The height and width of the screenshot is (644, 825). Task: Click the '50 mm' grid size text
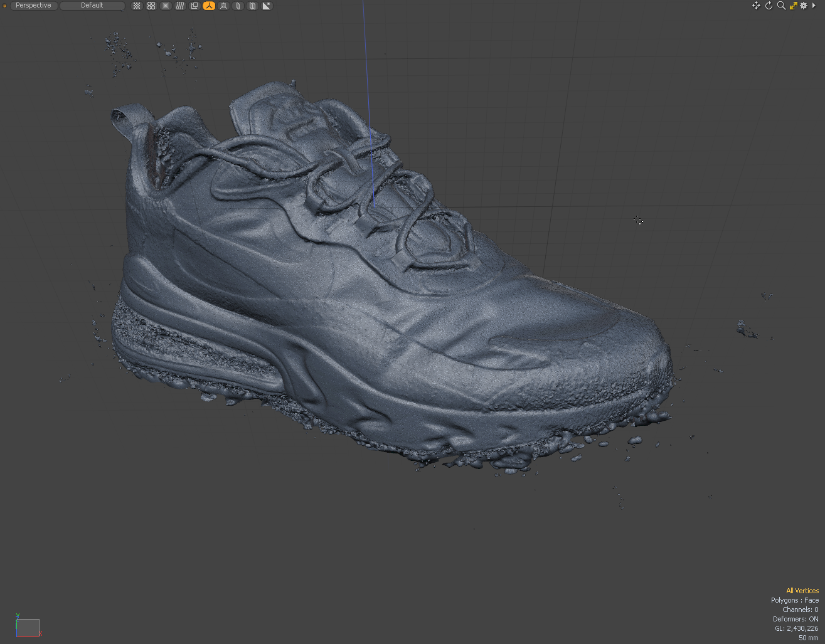(809, 638)
